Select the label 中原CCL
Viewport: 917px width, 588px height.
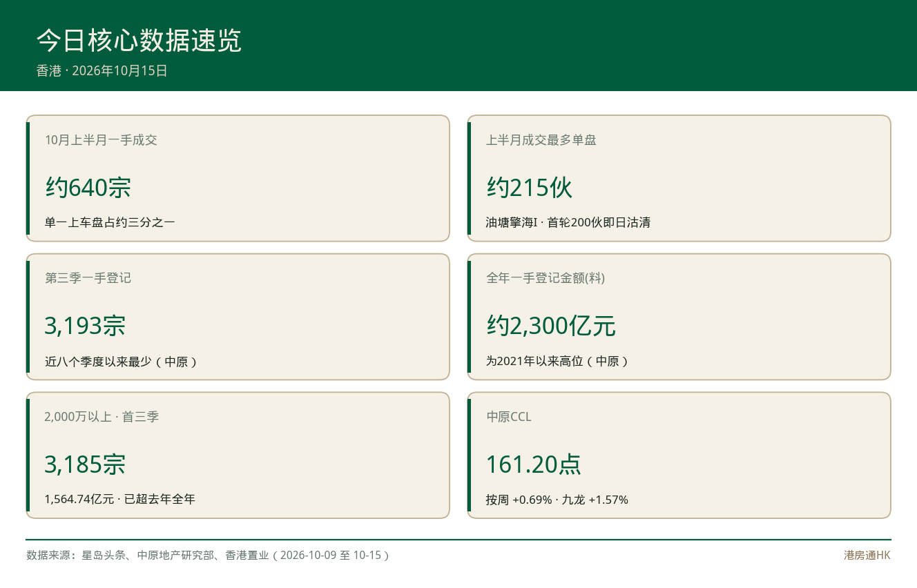click(x=508, y=417)
